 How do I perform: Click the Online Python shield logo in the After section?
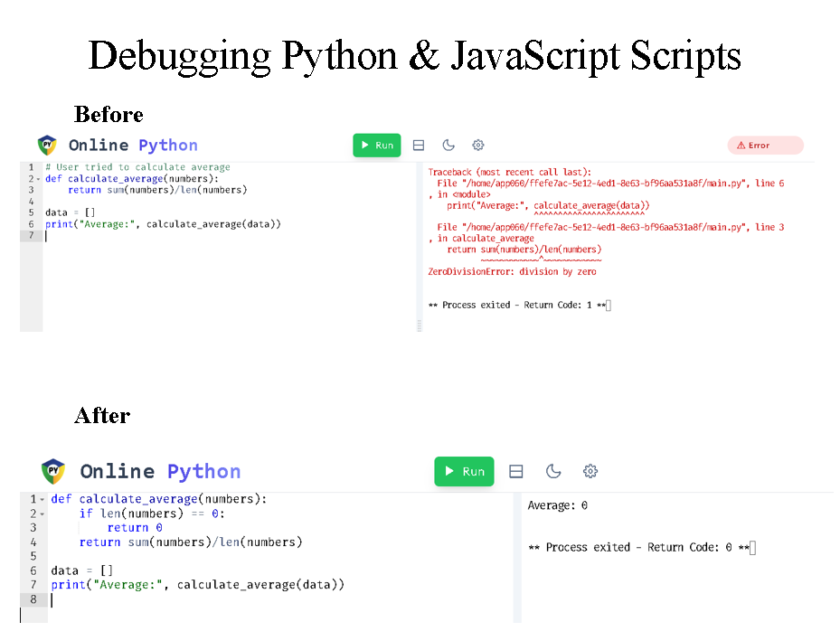point(52,471)
